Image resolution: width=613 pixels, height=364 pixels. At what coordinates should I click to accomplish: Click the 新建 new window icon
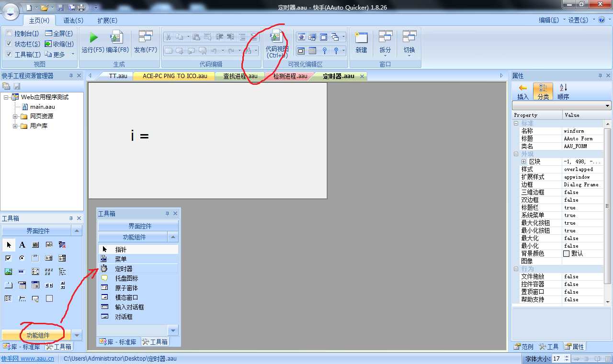coord(361,42)
